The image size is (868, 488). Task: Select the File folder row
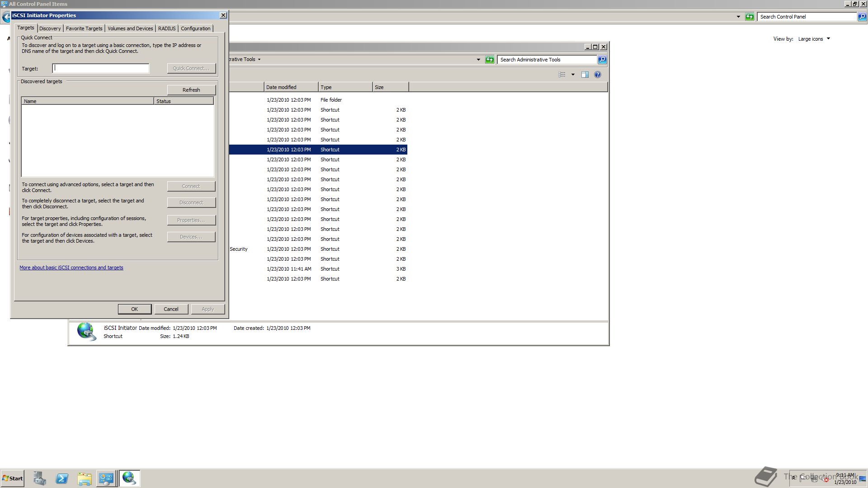coord(318,100)
